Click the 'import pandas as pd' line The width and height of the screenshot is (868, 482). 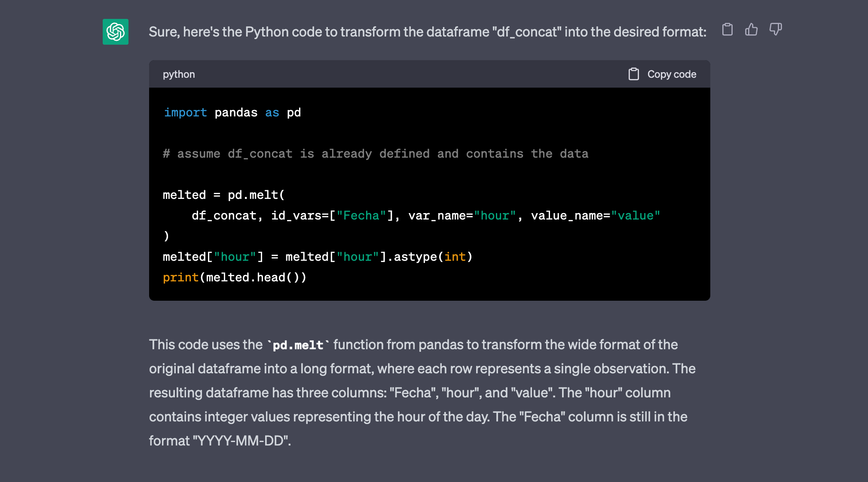pos(232,113)
